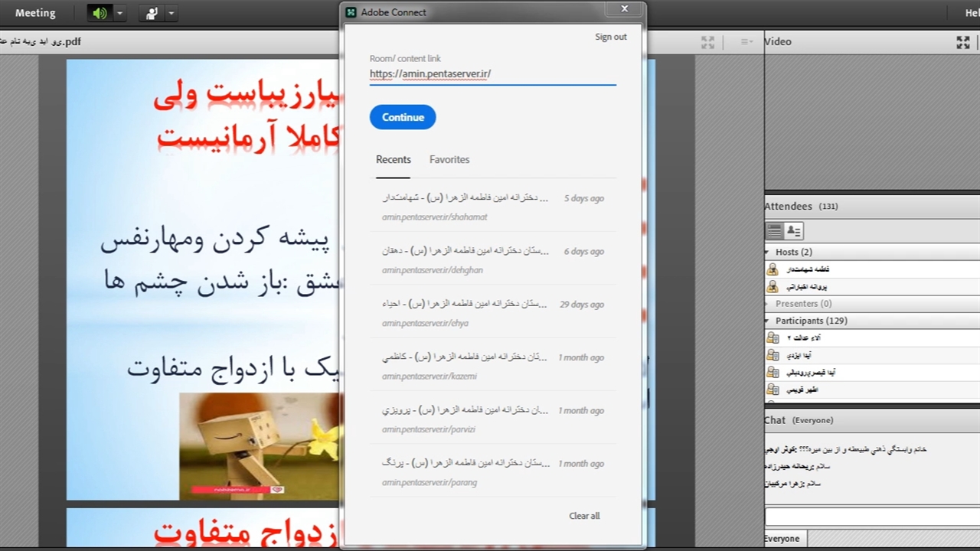The image size is (980, 551).
Task: Open the raise hand status dropdown arrow
Action: click(x=171, y=13)
